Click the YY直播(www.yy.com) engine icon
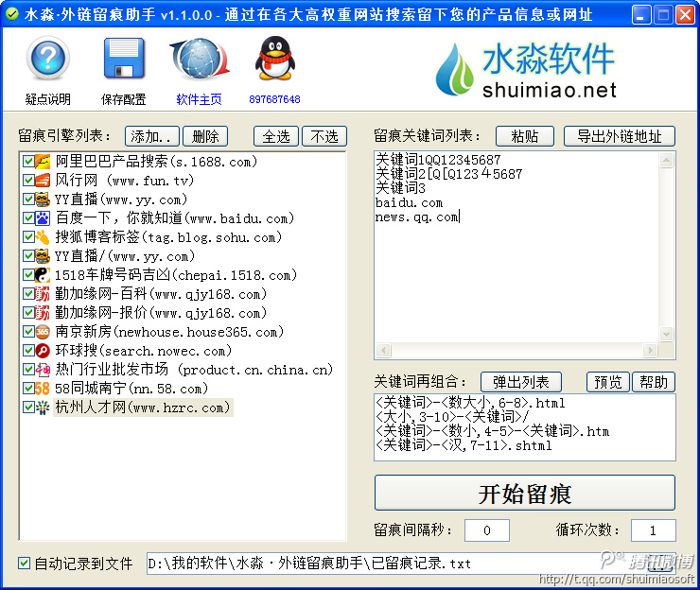The image size is (700, 590). [x=43, y=200]
